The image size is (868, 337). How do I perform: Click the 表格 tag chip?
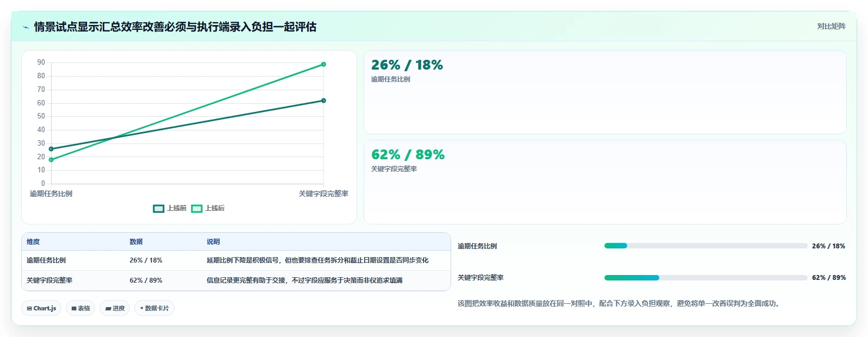pos(80,308)
